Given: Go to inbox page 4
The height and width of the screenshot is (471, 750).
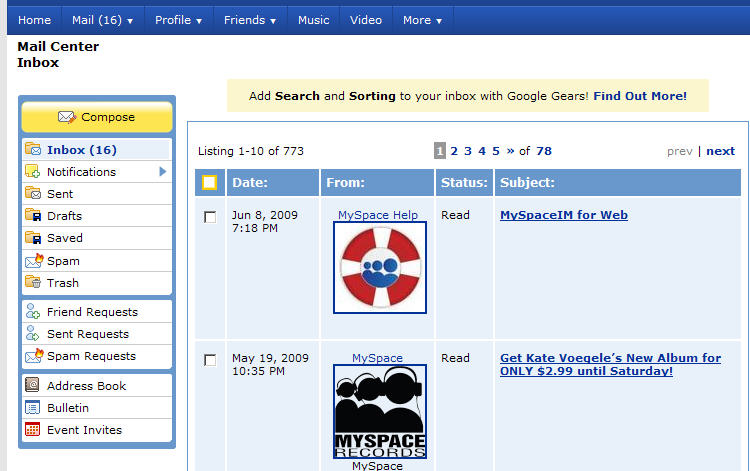Looking at the screenshot, I should [x=482, y=151].
